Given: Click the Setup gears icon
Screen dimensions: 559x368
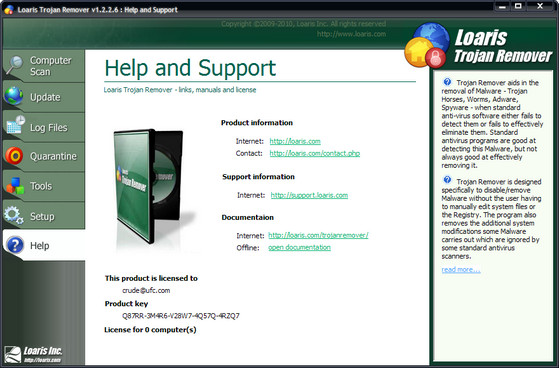Looking at the screenshot, I should (14, 215).
